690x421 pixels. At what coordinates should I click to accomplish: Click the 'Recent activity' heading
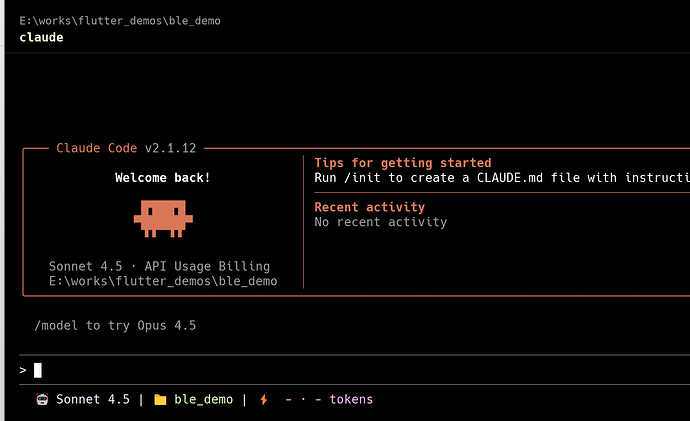click(370, 207)
